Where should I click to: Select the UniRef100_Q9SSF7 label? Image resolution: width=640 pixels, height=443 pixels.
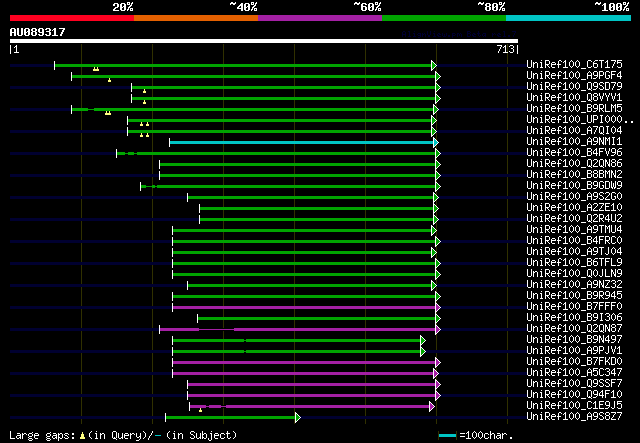click(574, 384)
